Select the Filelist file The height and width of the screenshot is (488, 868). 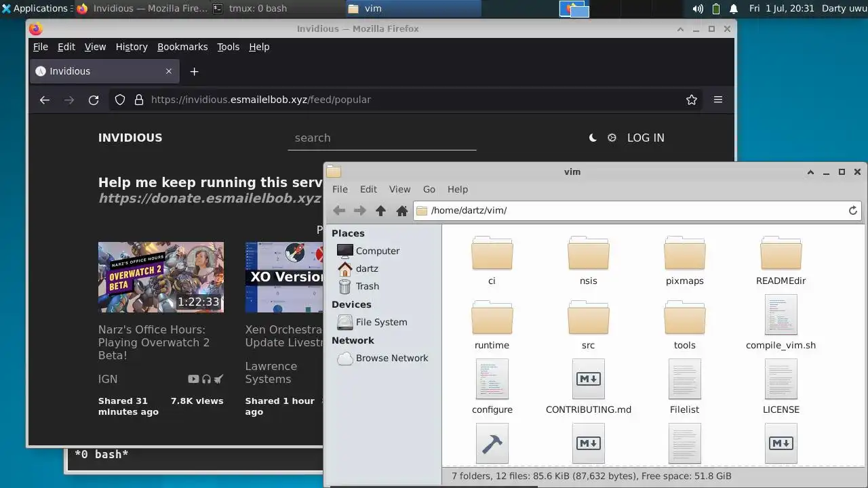(684, 388)
